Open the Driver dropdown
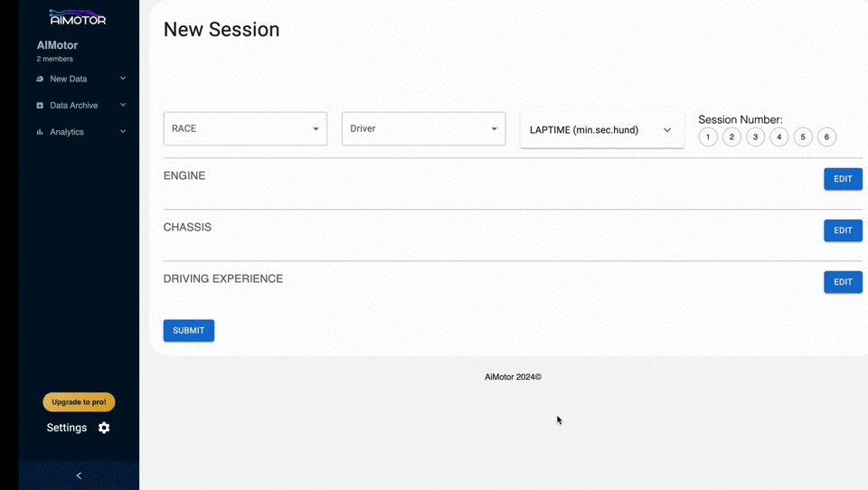The image size is (868, 490). coord(423,128)
